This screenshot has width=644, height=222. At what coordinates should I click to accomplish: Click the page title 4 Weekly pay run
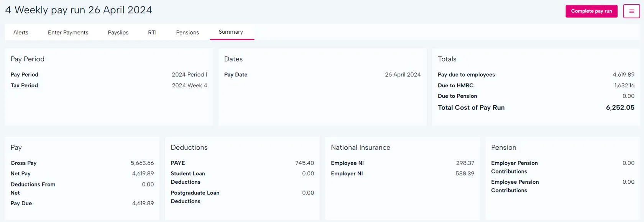79,10
